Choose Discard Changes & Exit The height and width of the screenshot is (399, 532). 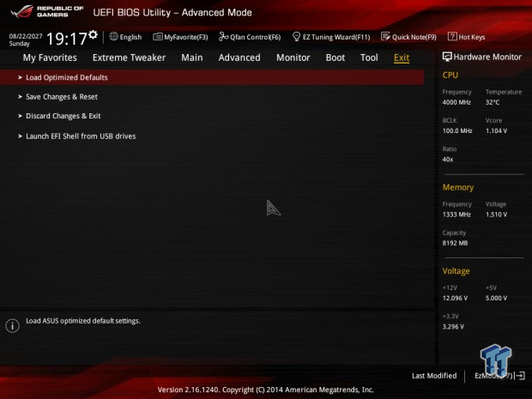[63, 116]
